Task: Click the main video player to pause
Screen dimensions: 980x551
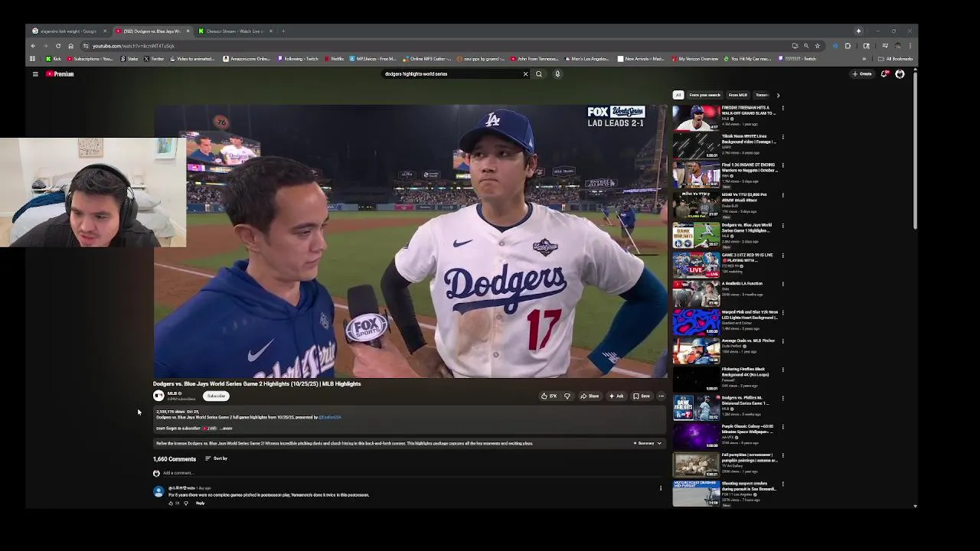Action: pos(410,241)
